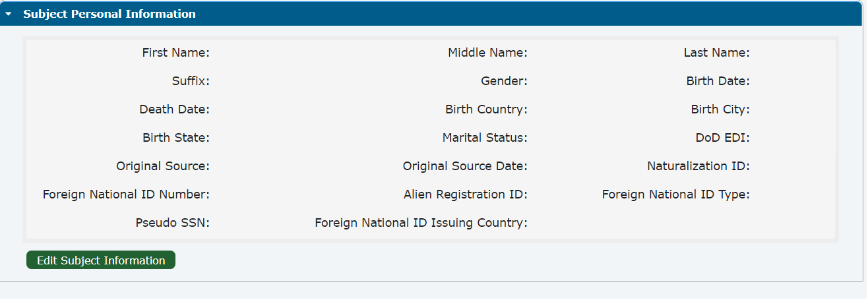Viewport: 868px width, 300px height.
Task: Click the Birth City label
Action: (720, 109)
